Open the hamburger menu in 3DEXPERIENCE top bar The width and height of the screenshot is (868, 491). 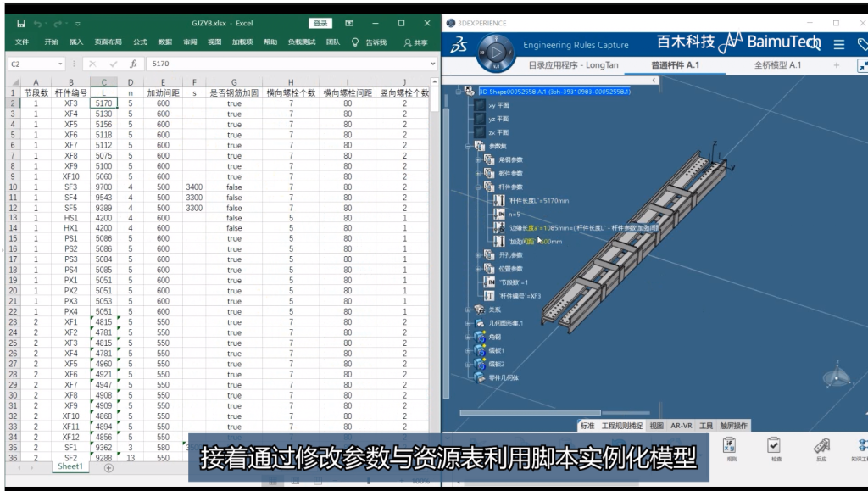(x=838, y=44)
